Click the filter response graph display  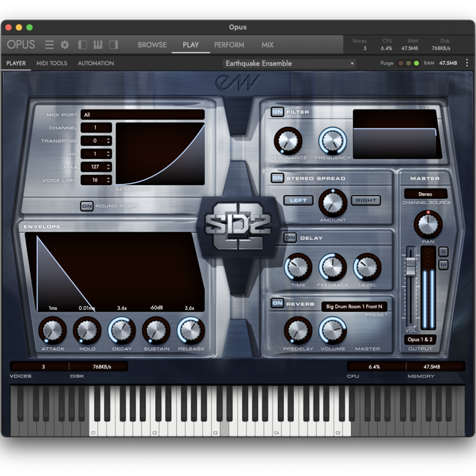click(x=397, y=134)
